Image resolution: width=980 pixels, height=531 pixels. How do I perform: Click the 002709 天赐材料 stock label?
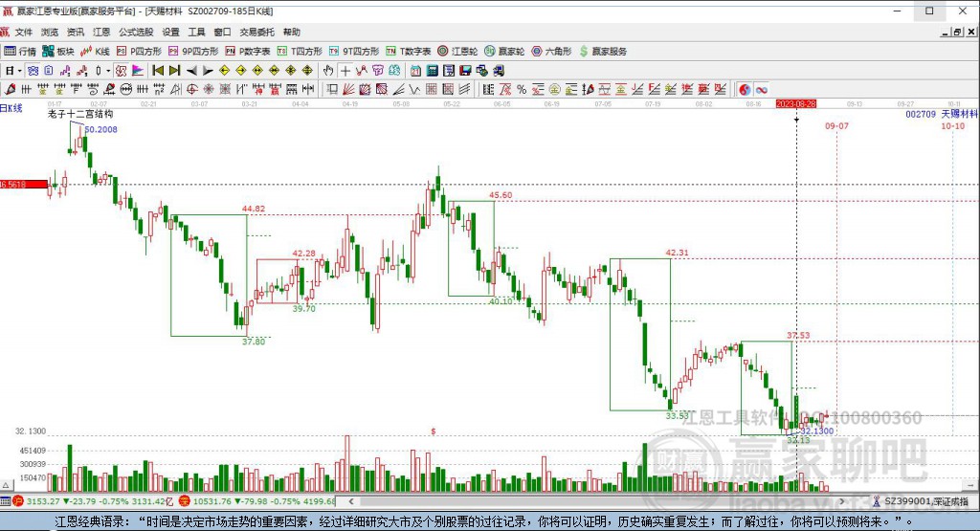tap(942, 114)
